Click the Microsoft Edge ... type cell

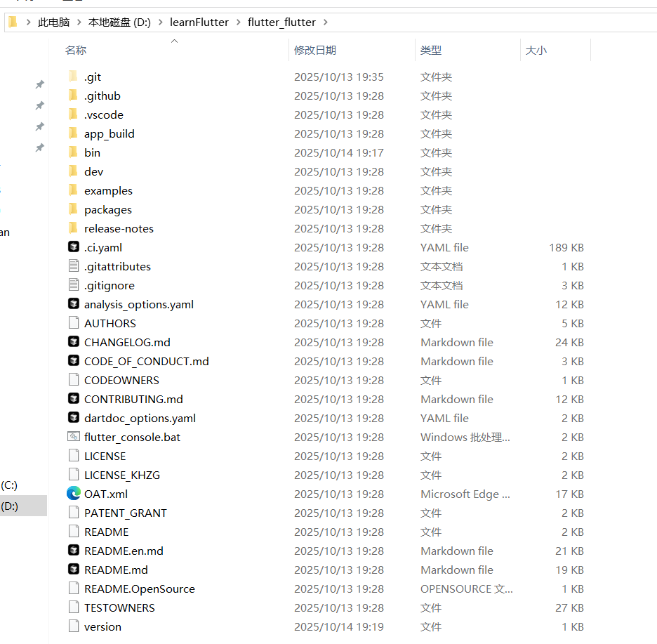tap(465, 494)
